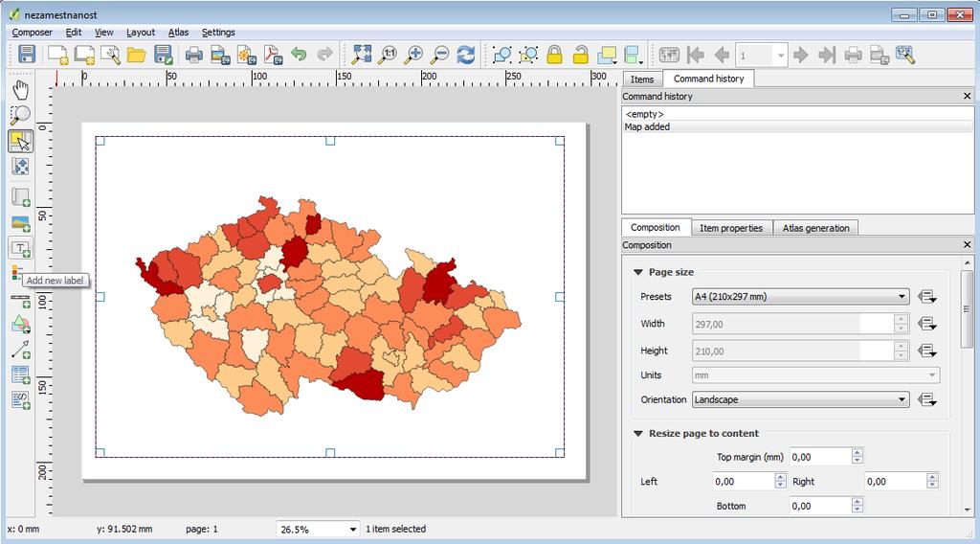Select 'Map added' in command history
Viewport: 980px width, 544px height.
[797, 127]
